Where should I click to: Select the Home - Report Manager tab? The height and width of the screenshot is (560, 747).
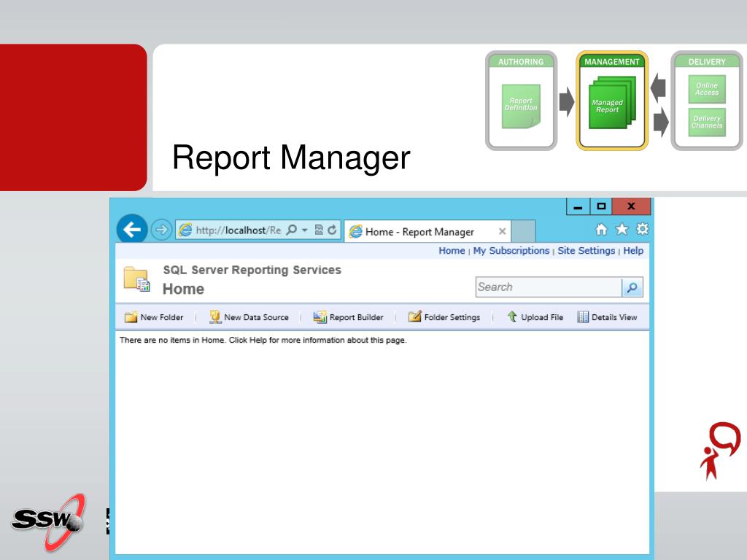coord(427,231)
